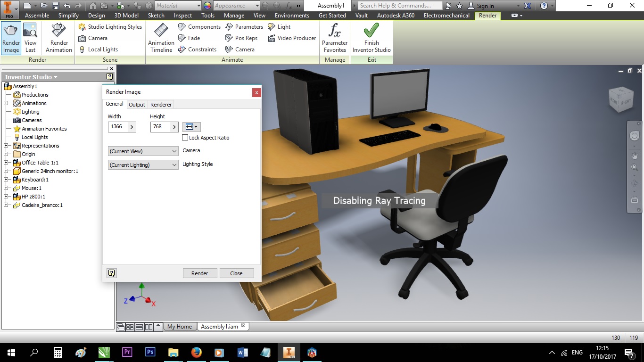Expand the Animations node

pos(6,103)
